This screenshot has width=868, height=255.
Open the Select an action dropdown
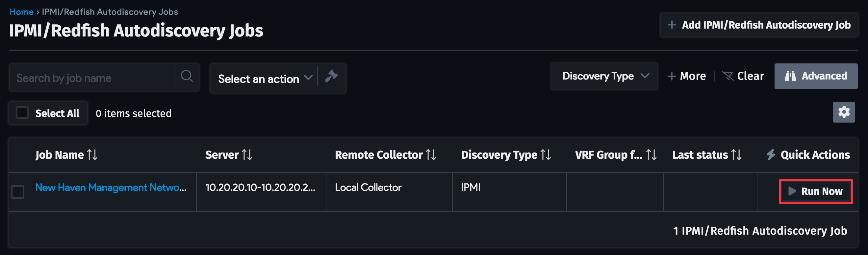(265, 79)
